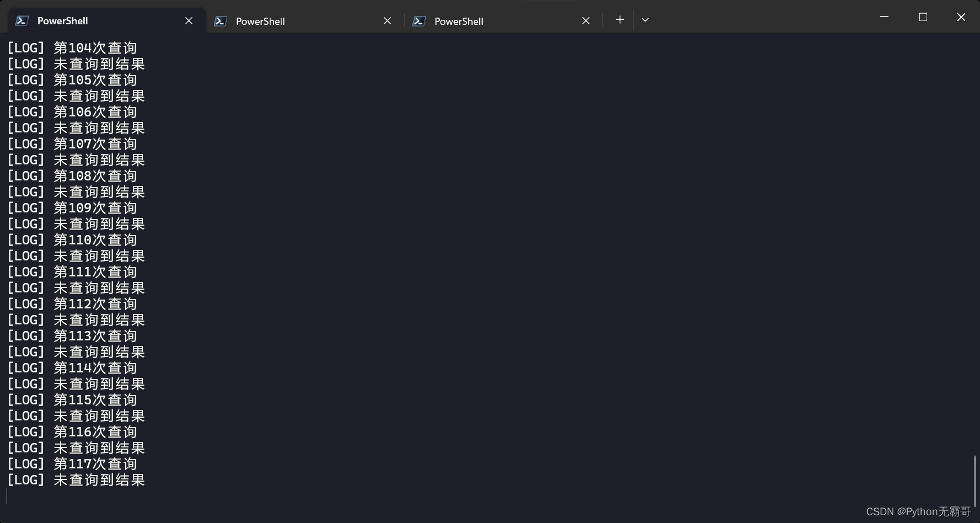
Task: Click the PowerShell icon on the second tab
Action: pos(221,21)
